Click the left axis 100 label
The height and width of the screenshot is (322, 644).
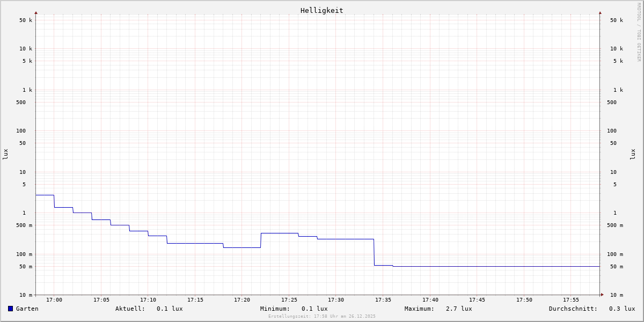coord(21,131)
